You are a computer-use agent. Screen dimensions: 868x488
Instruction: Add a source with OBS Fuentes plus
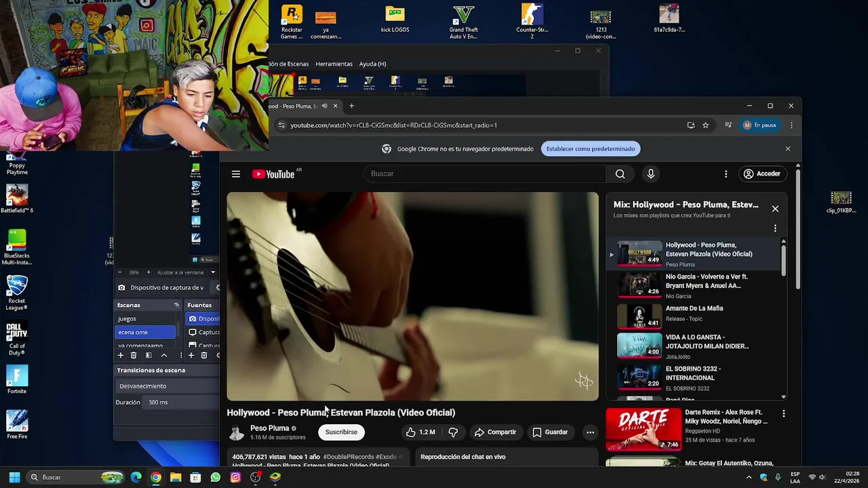pyautogui.click(x=191, y=355)
